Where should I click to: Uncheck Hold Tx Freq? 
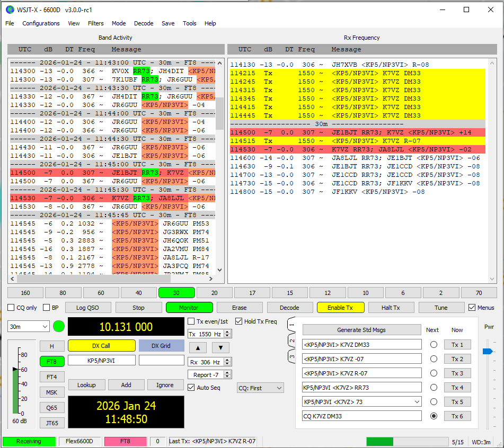239,321
